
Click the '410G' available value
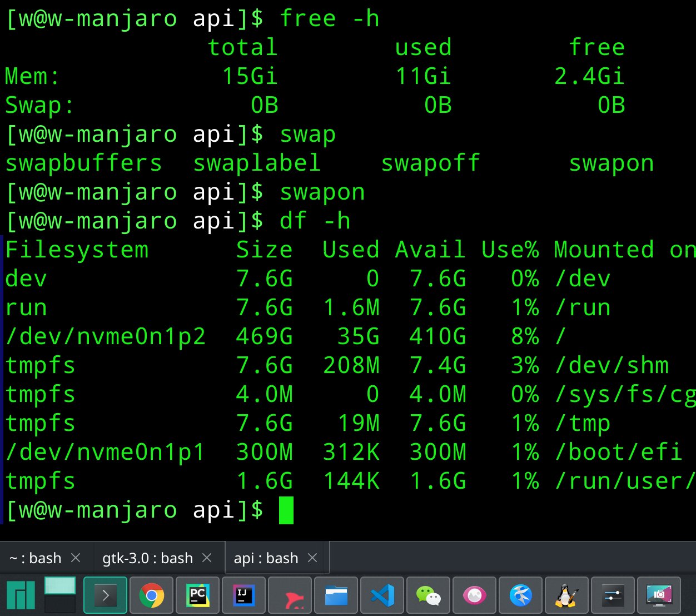[438, 336]
